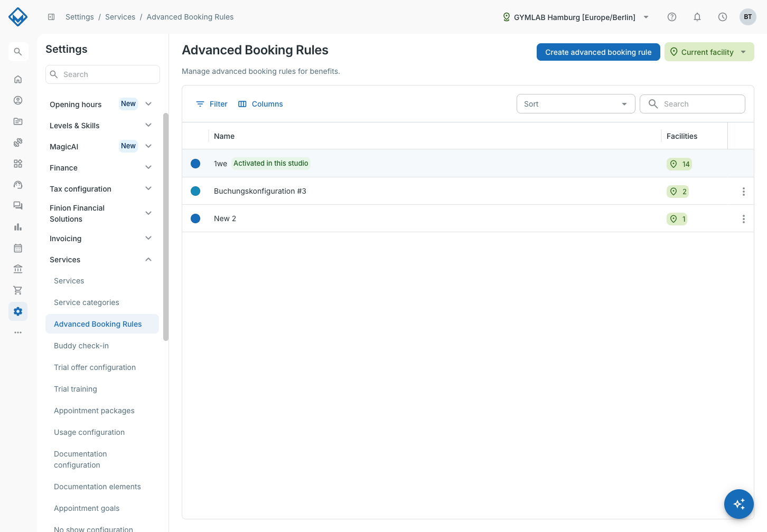This screenshot has height=532, width=767.
Task: Go to Services breadcrumb link
Action: (120, 17)
